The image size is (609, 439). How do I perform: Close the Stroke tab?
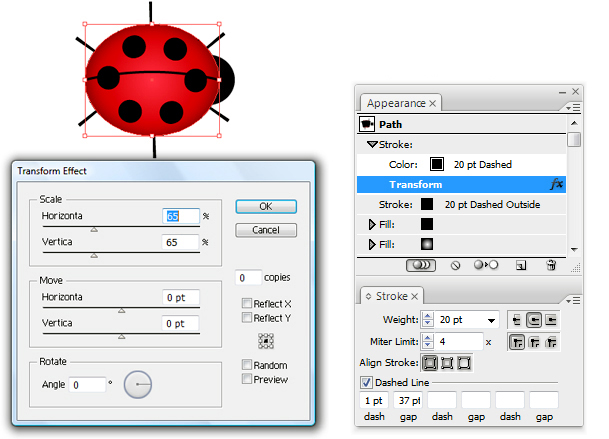pos(415,296)
